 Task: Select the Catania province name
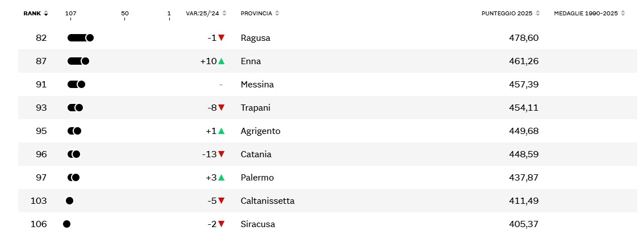(256, 154)
